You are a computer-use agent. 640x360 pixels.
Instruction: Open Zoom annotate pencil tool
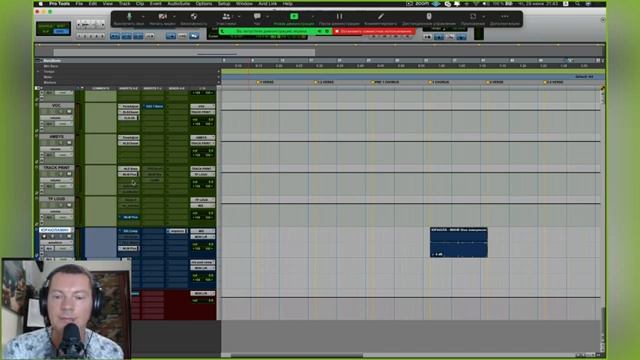[381, 17]
